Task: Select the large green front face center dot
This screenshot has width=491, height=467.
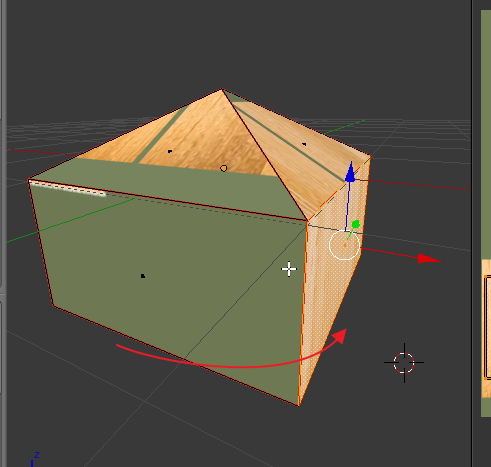Action: 143,276
